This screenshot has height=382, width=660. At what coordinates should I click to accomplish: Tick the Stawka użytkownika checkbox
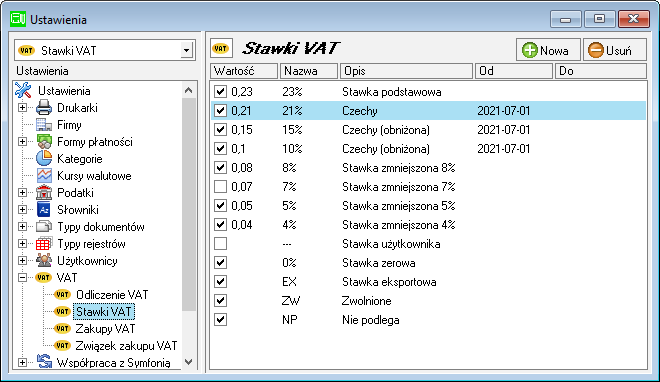click(x=220, y=244)
